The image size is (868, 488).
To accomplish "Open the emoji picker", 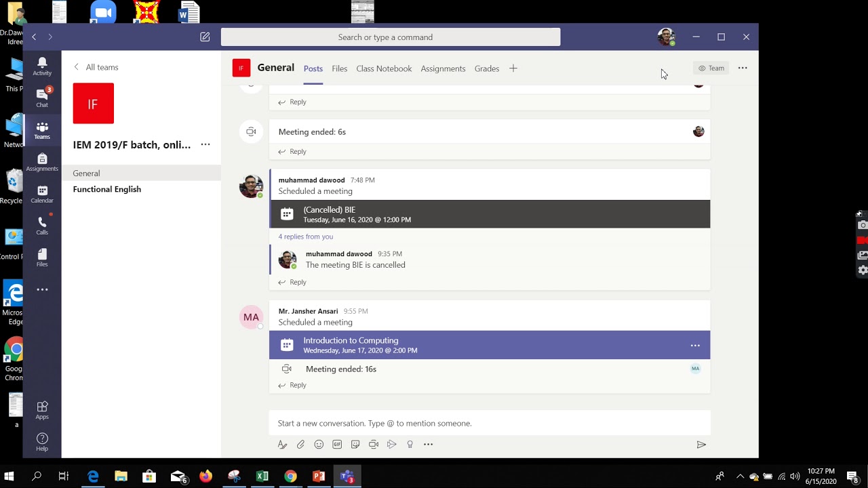I will coord(319,445).
